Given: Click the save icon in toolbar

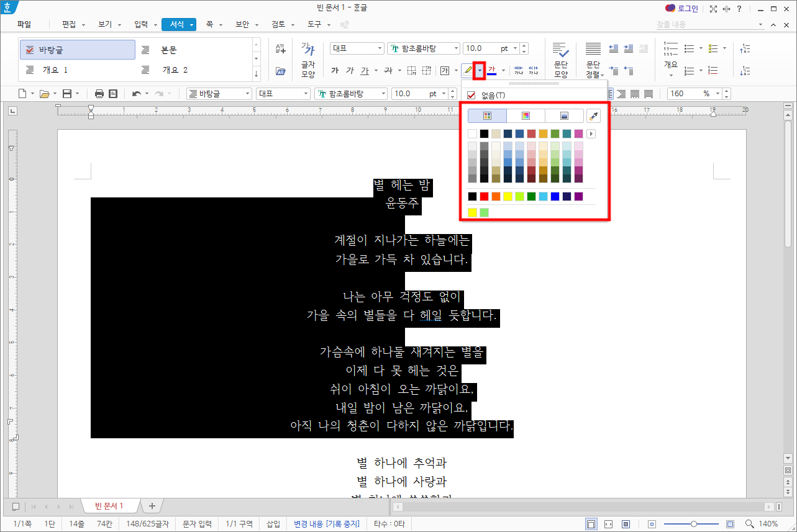Looking at the screenshot, I should click(x=66, y=94).
